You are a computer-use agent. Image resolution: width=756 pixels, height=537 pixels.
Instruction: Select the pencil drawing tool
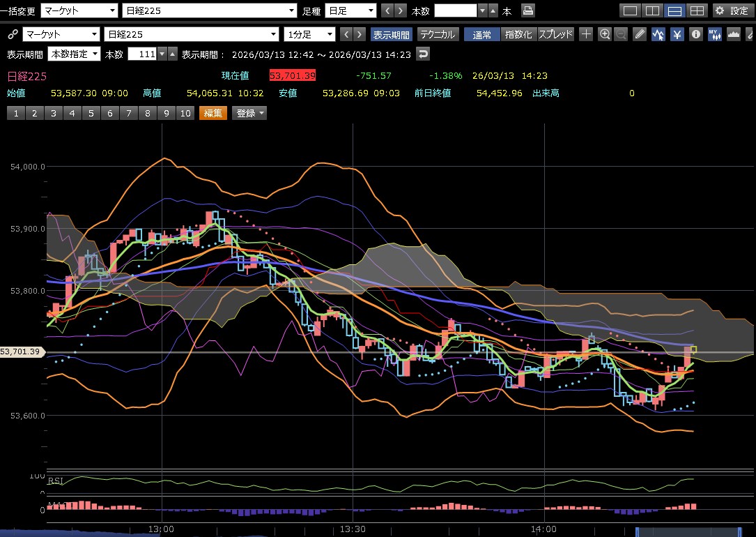pyautogui.click(x=640, y=34)
